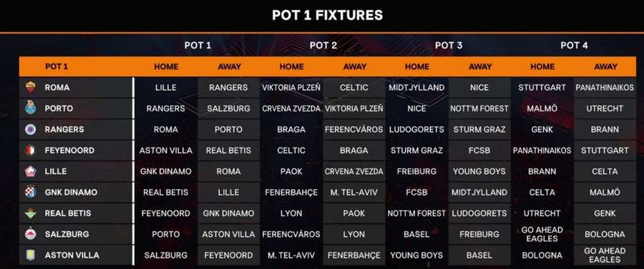The width and height of the screenshot is (644, 269).
Task: Click the Real Betis club crest icon
Action: coord(30,213)
